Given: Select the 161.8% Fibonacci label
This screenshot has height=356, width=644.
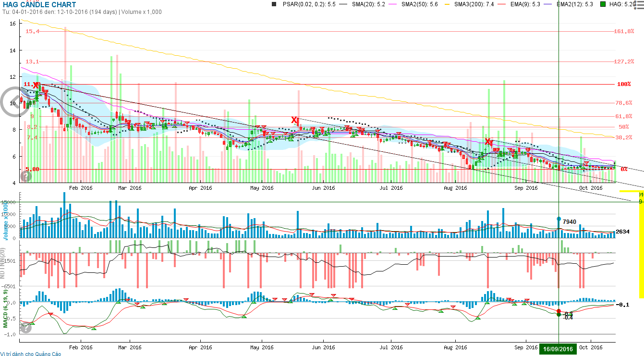Looking at the screenshot, I should point(624,31).
